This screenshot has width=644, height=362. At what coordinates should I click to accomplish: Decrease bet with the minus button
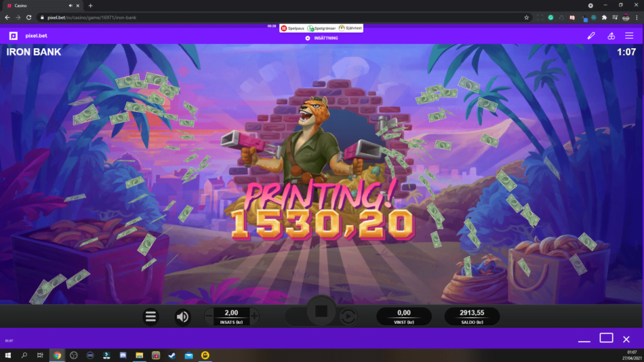[x=209, y=316]
